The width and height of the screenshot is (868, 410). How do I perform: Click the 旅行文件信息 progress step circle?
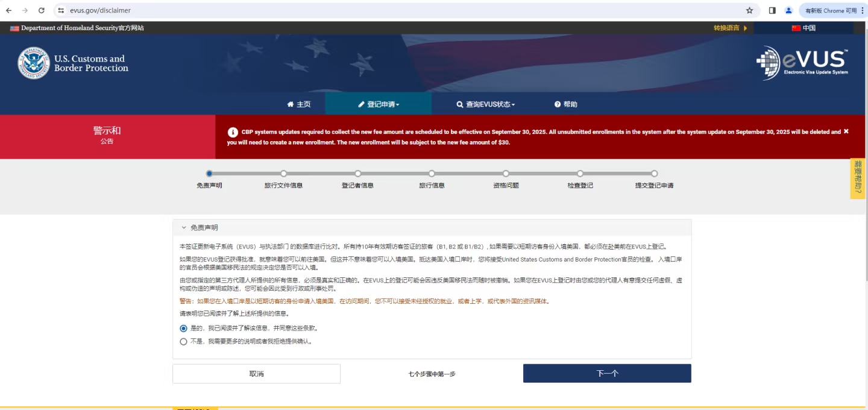coord(283,174)
